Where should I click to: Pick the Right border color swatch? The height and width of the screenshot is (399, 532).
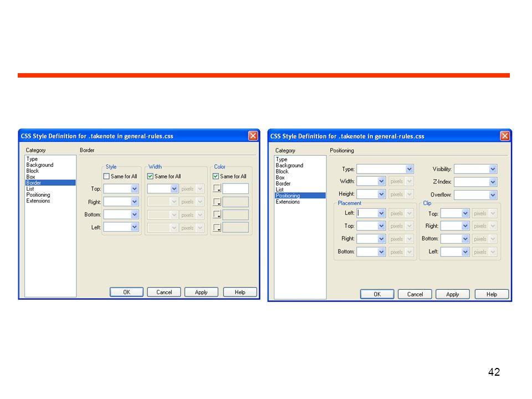217,202
